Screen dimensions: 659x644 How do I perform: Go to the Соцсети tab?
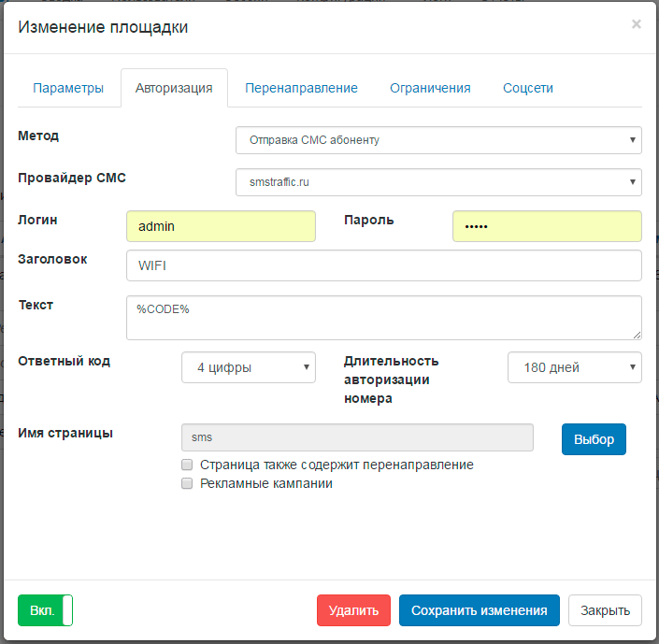coord(528,88)
